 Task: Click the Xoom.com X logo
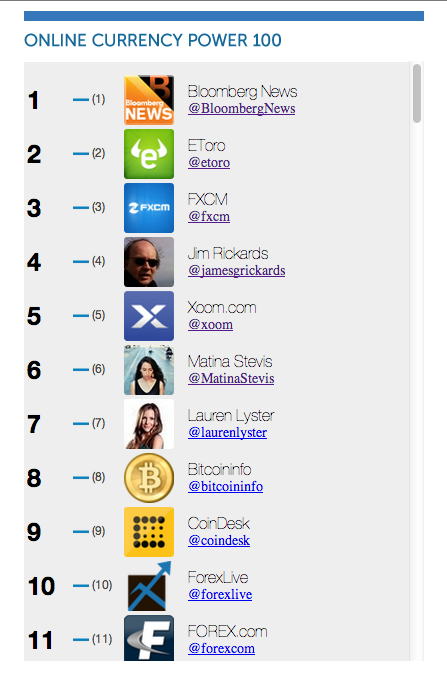coord(149,316)
